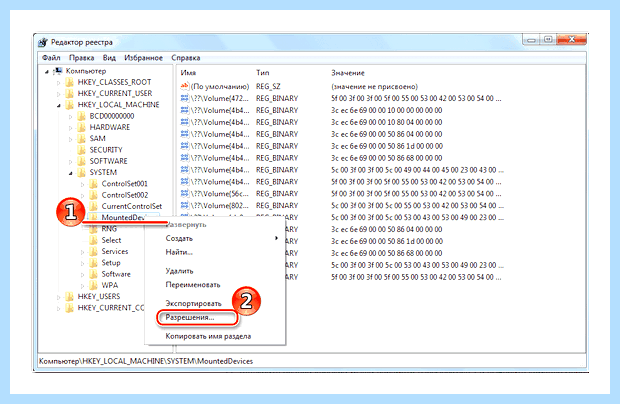The image size is (620, 404).
Task: Expand the Services key arrow
Action: [x=82, y=252]
